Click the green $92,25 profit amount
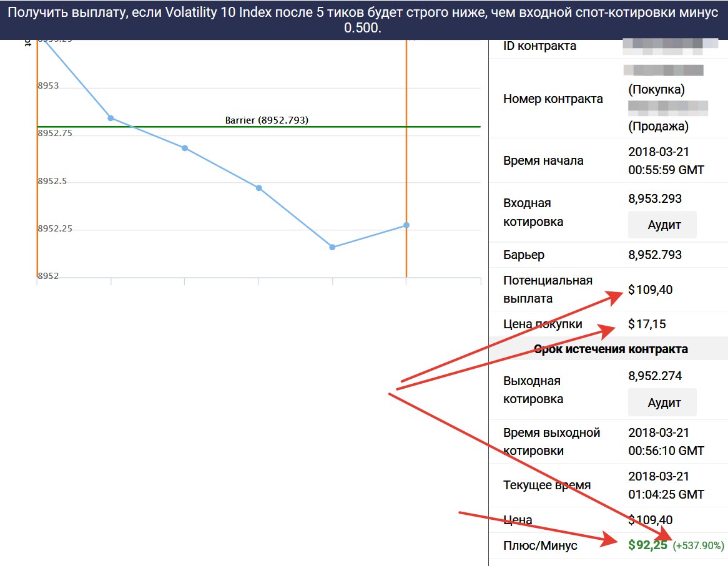This screenshot has width=728, height=566. (648, 545)
